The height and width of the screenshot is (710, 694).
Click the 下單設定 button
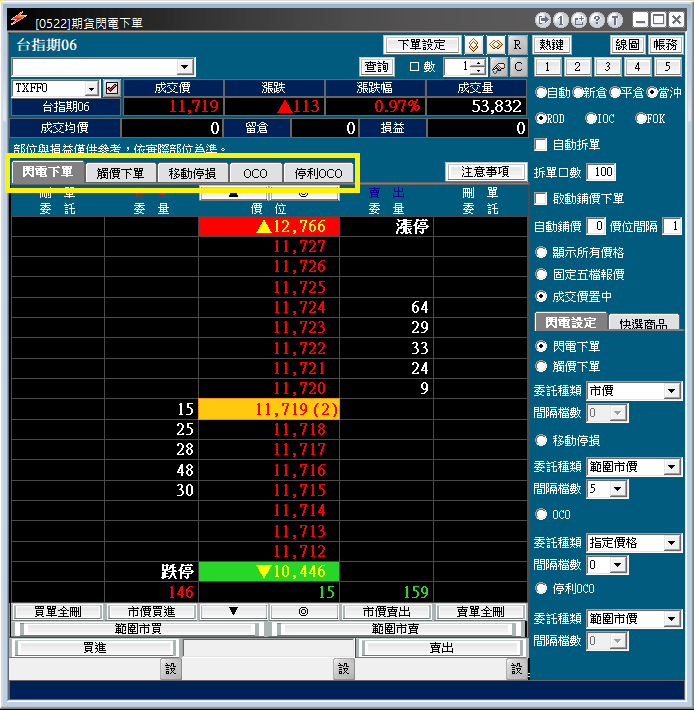coord(421,45)
